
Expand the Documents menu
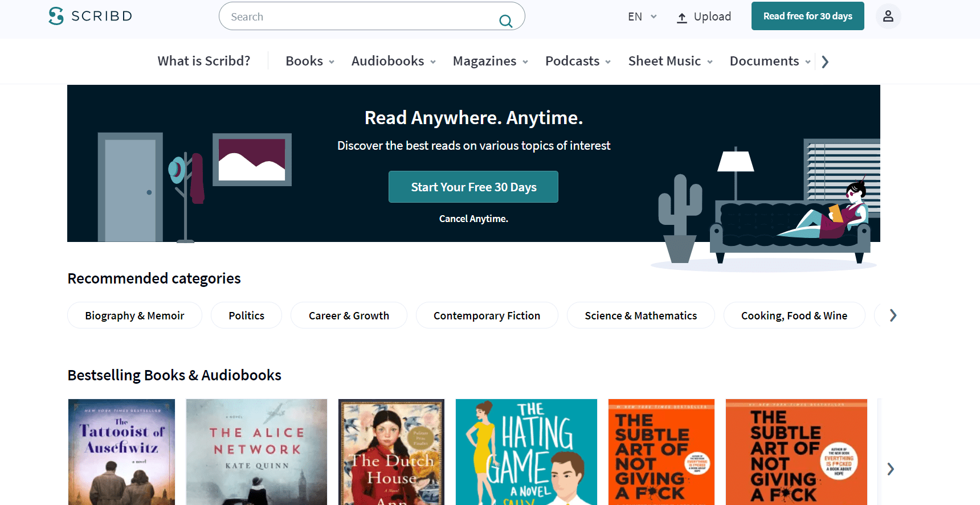pos(770,61)
